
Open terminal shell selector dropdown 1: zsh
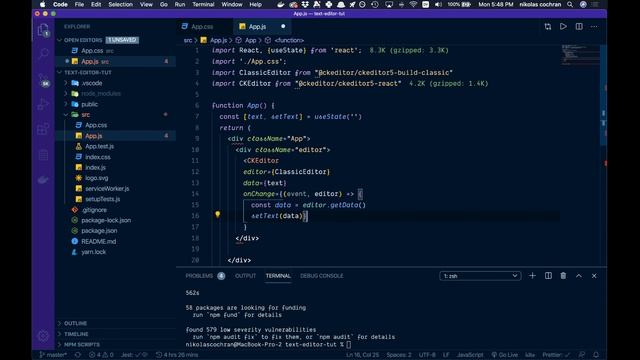pos(480,276)
